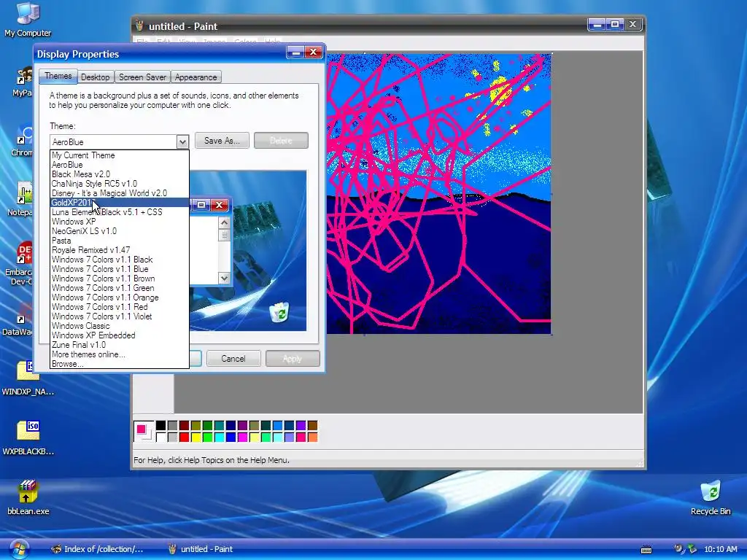
Task: Click the grayed Delete button
Action: (281, 141)
